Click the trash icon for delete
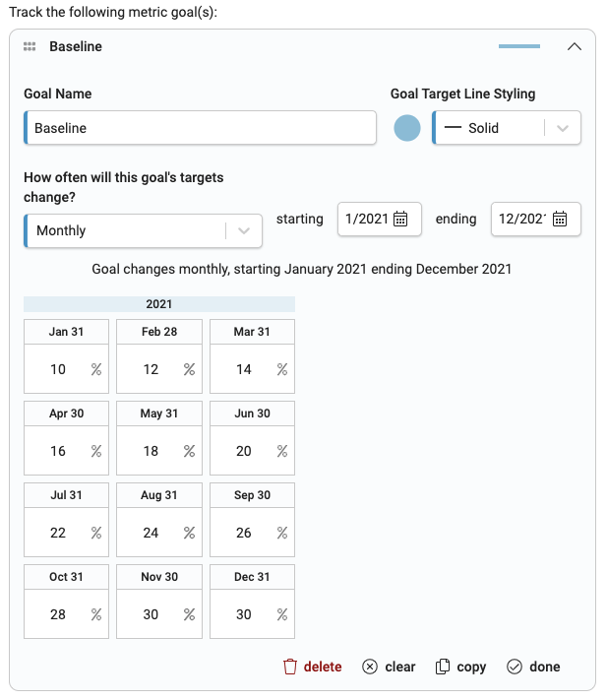Viewport: 607px width, 700px height. click(x=290, y=667)
